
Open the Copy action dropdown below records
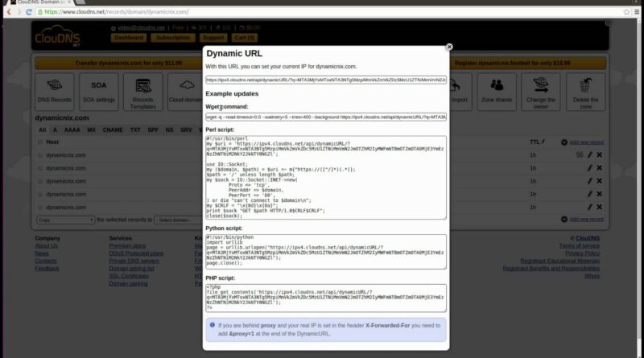pyautogui.click(x=66, y=220)
